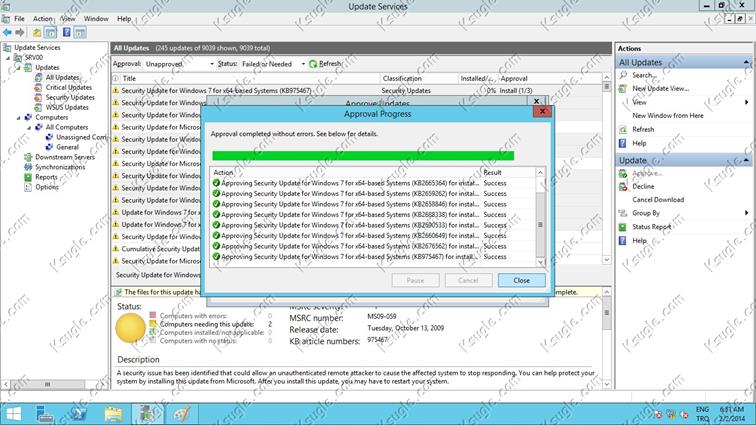
Task: Collapse the SRV00 server tree node
Action: [8, 58]
